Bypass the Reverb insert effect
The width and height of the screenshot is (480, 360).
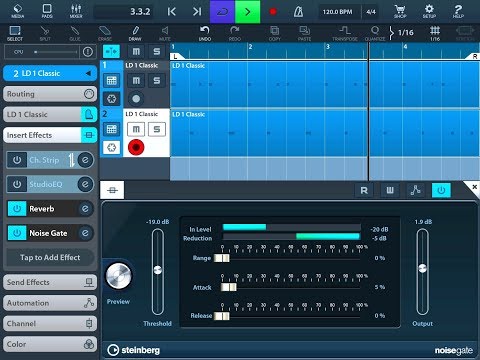(17, 209)
